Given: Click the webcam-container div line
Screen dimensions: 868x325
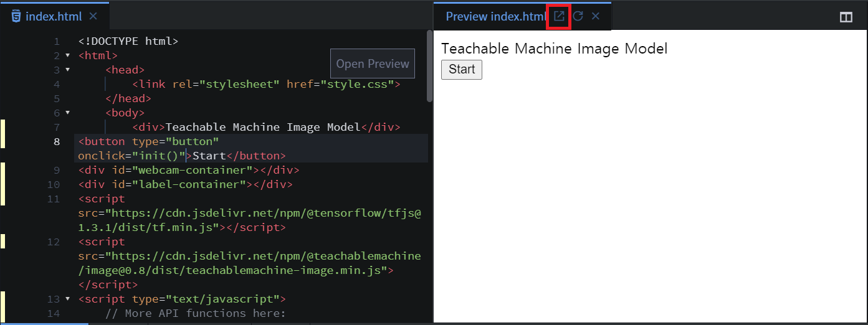Looking at the screenshot, I should (x=189, y=170).
